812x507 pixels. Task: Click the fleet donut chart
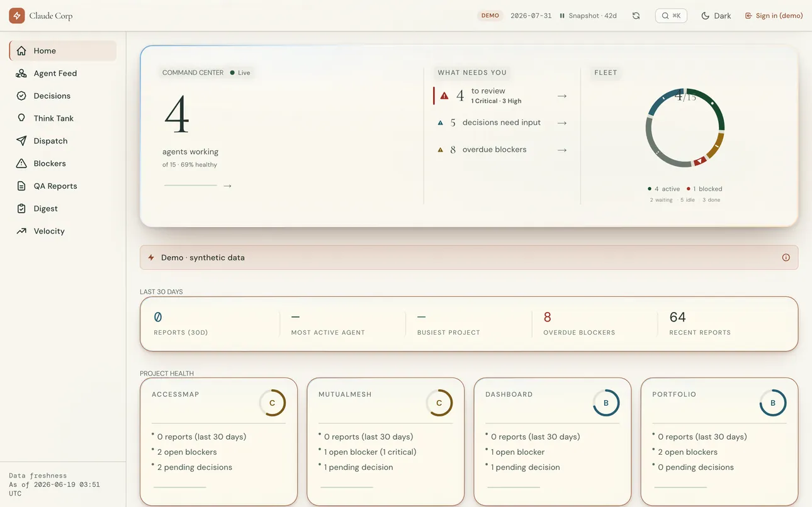(x=685, y=128)
